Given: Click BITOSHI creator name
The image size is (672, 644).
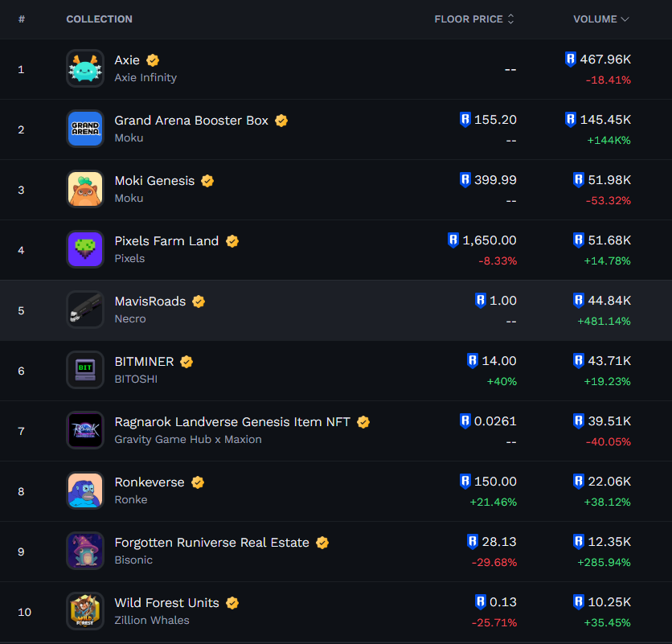Looking at the screenshot, I should point(136,379).
